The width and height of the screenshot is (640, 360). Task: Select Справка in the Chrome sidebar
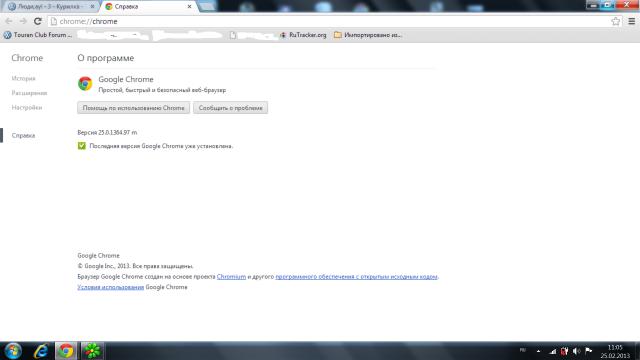(x=23, y=136)
